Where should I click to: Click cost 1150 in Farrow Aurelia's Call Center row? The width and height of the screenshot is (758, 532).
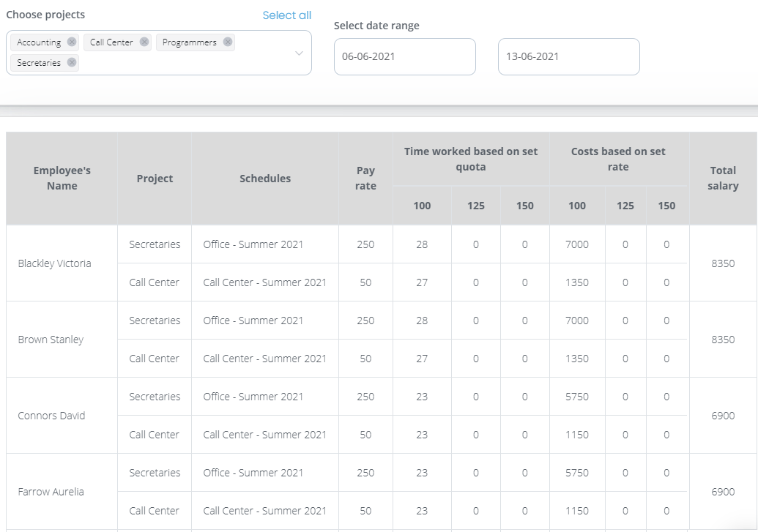point(577,511)
